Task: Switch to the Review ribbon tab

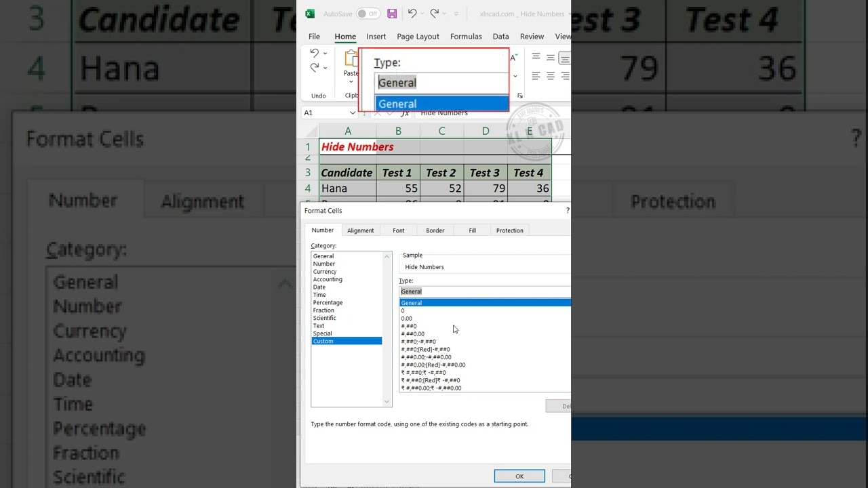Action: point(532,37)
